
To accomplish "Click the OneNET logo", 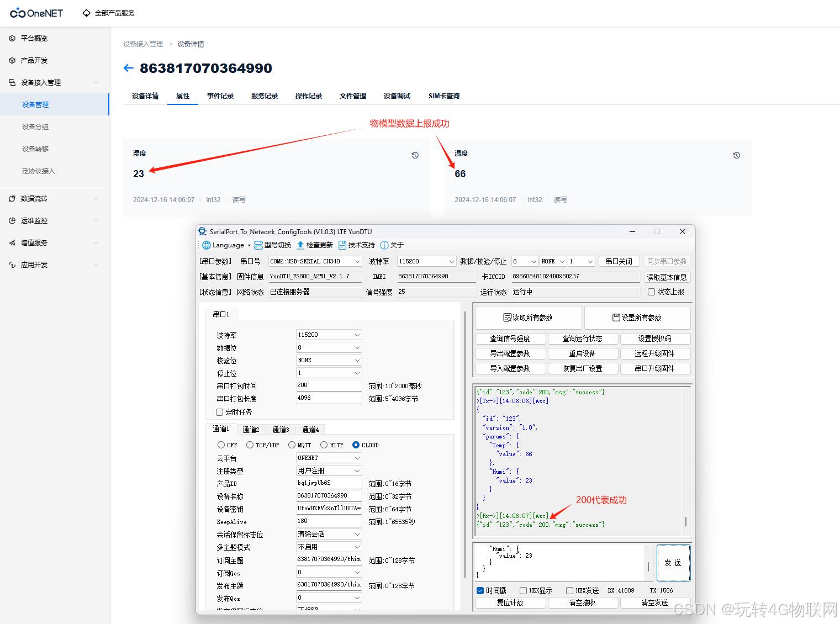I will pyautogui.click(x=36, y=13).
